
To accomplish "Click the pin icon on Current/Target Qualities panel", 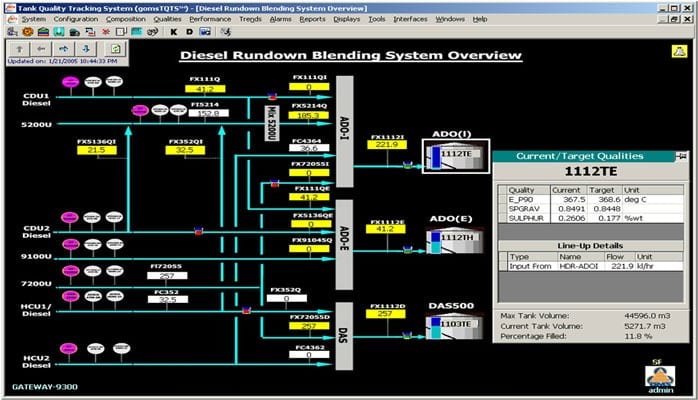I will [x=681, y=156].
